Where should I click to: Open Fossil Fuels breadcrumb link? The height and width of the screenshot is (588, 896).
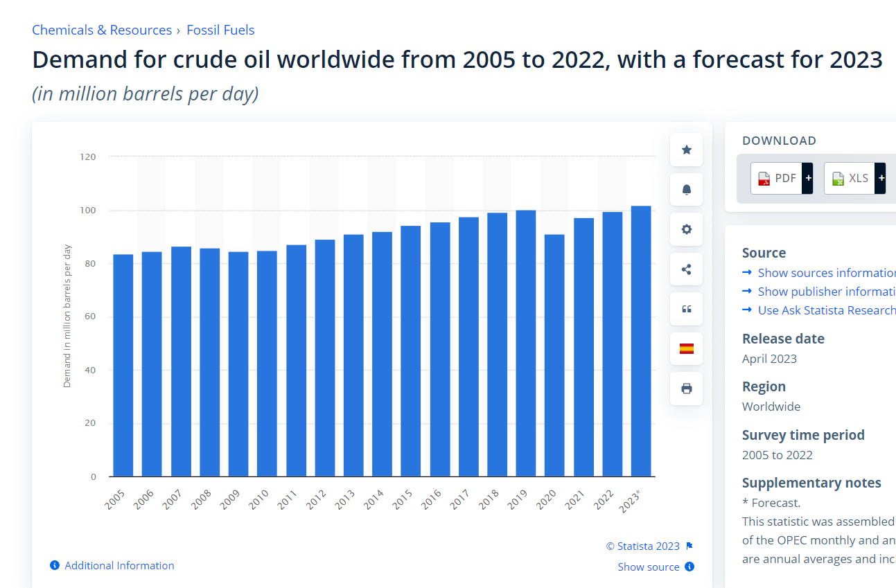[x=220, y=30]
